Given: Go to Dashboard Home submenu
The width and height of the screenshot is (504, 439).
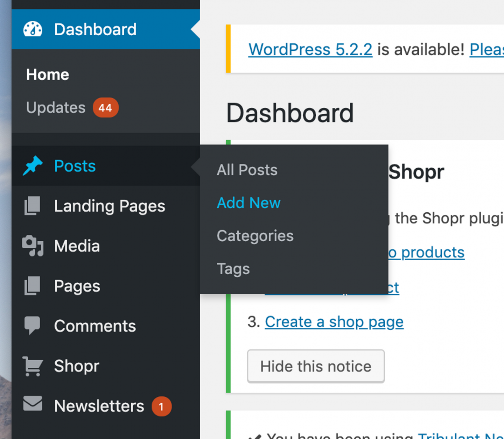Looking at the screenshot, I should [48, 75].
